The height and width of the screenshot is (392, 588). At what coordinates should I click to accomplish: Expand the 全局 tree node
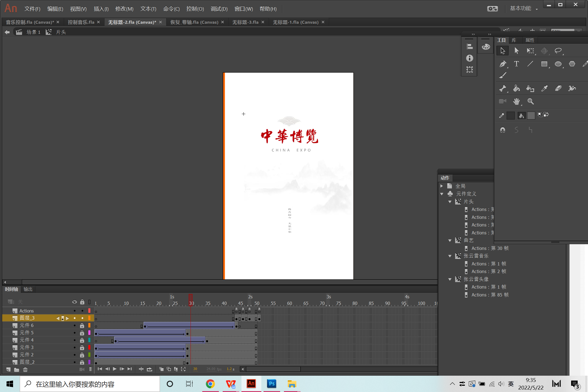(442, 186)
